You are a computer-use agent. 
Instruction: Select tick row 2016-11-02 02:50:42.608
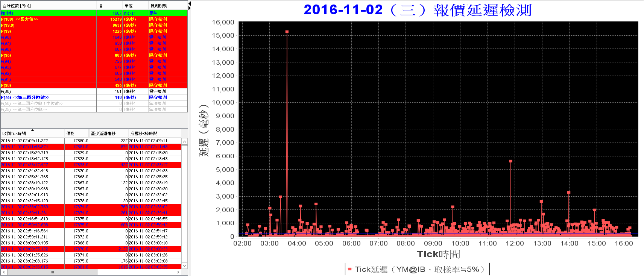[91, 225]
